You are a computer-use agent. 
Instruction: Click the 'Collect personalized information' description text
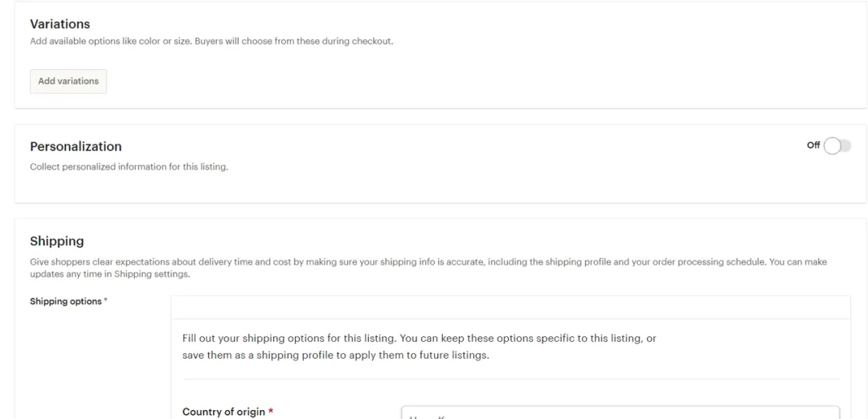[129, 167]
